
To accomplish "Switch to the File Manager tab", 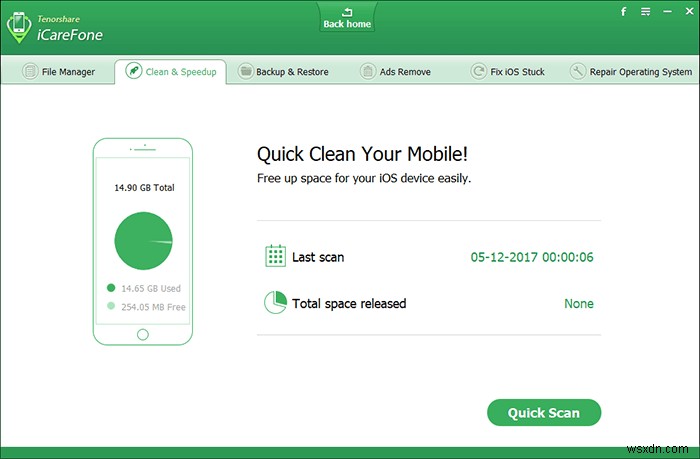I will coord(58,71).
